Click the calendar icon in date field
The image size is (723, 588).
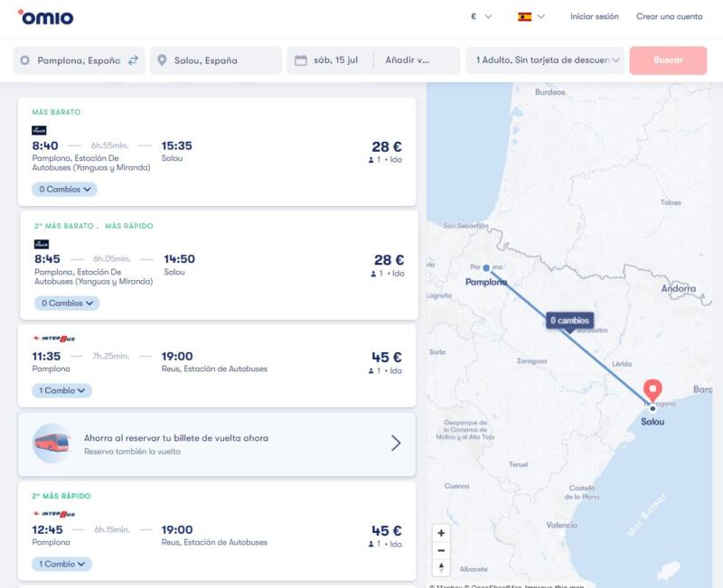pos(302,61)
